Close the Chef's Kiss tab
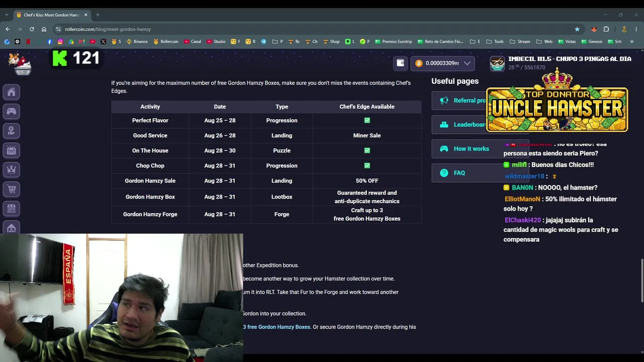The height and width of the screenshot is (362, 644). click(86, 15)
